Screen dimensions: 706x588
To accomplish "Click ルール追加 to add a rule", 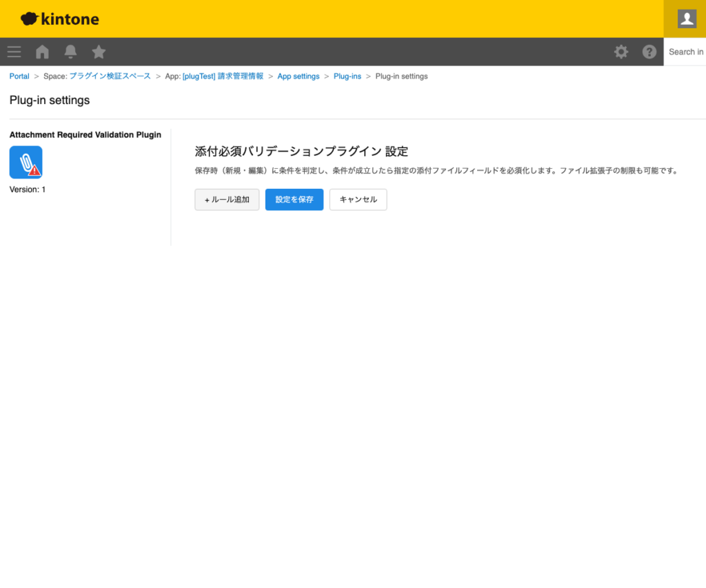I will pos(227,199).
